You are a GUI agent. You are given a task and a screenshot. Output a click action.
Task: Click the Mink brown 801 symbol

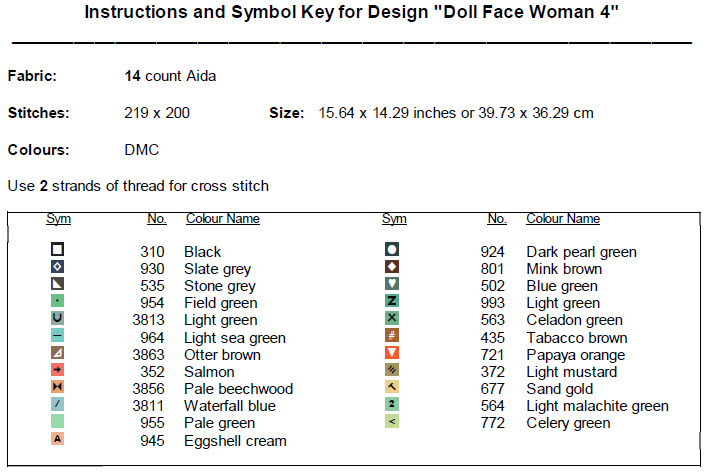coord(392,267)
